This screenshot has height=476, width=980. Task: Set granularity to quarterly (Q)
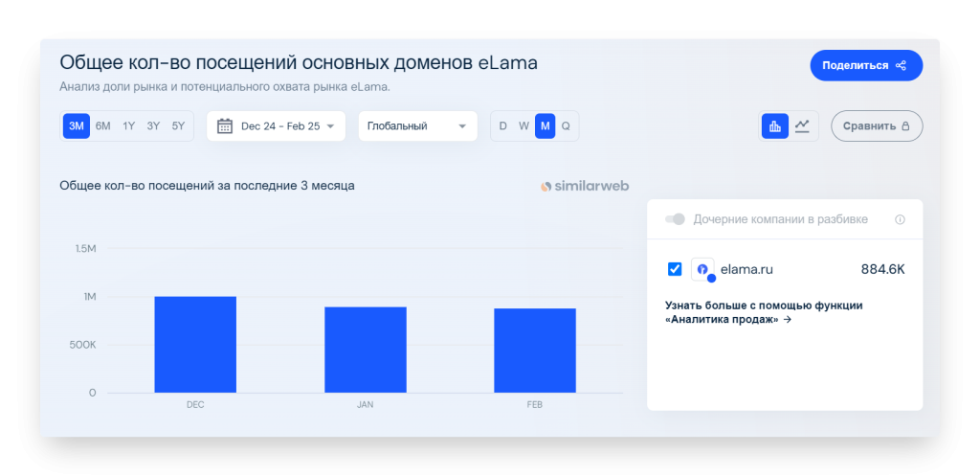pyautogui.click(x=566, y=125)
